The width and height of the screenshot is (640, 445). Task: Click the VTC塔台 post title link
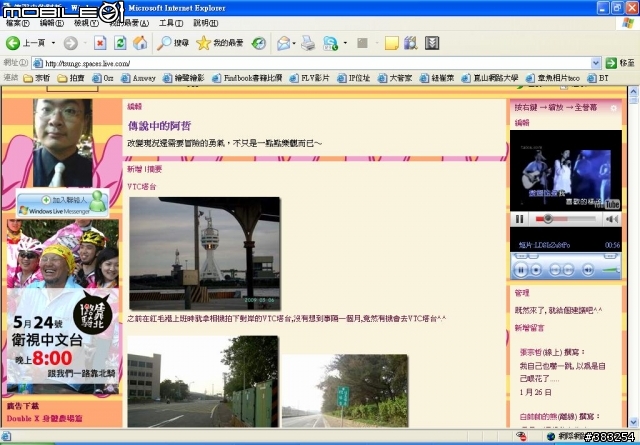(x=142, y=187)
